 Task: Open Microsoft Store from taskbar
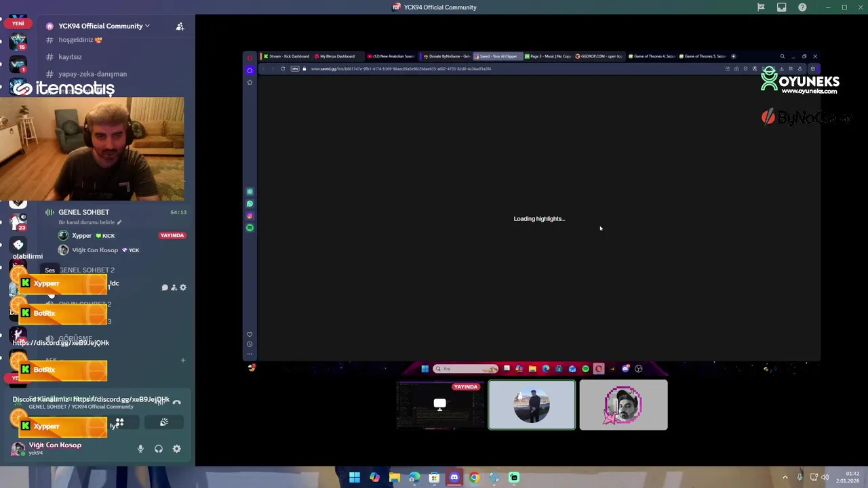click(434, 477)
